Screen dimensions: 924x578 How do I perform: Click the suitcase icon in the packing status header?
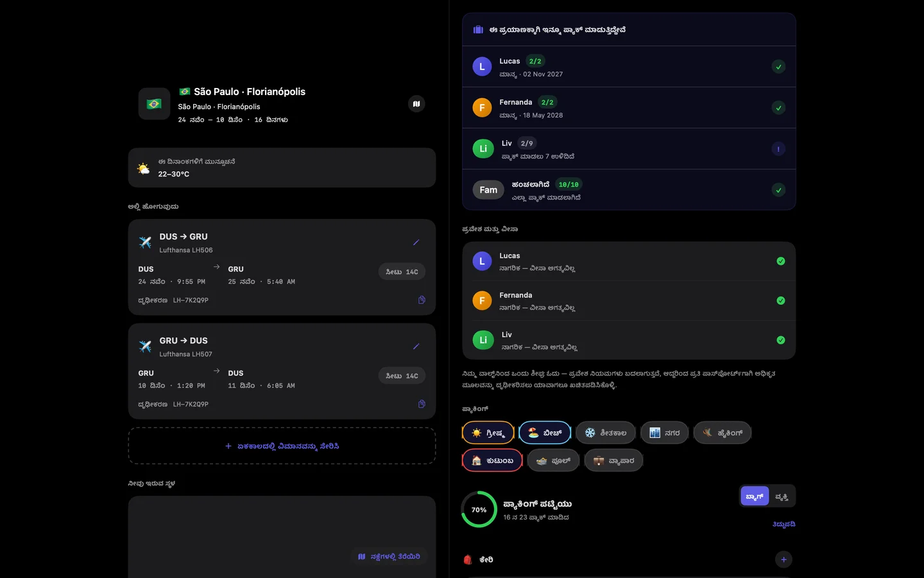coord(478,30)
